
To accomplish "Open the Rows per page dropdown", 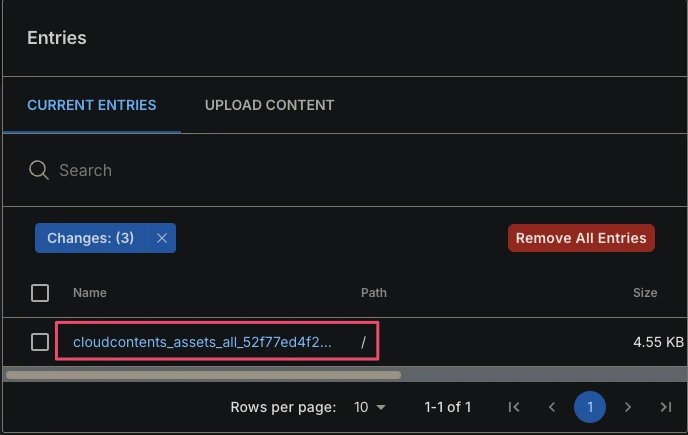I will pos(369,407).
